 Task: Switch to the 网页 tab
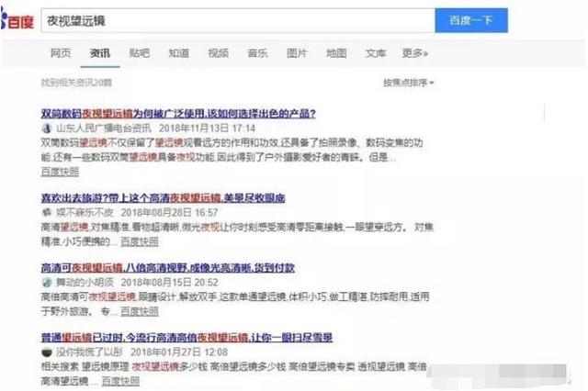[61, 53]
